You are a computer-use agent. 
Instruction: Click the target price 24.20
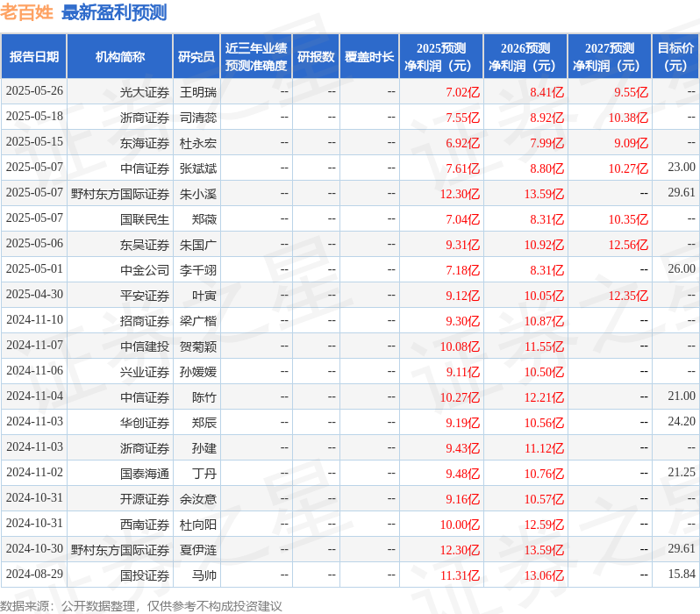tap(682, 422)
